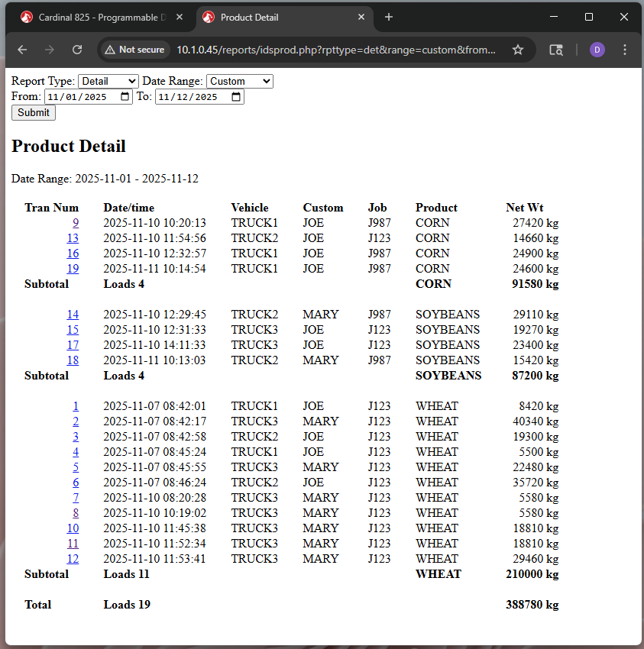Expand the Report Type dropdown
The width and height of the screenshot is (644, 649).
tap(108, 81)
